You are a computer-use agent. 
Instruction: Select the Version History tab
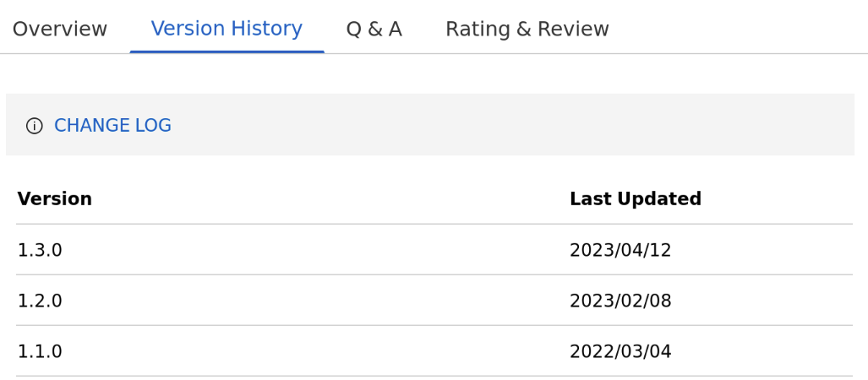227,30
